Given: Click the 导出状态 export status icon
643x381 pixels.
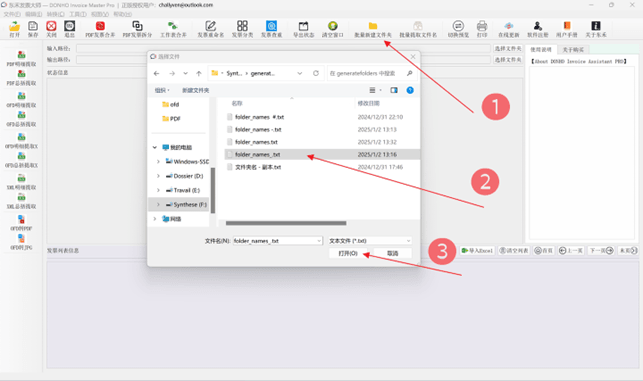Looking at the screenshot, I should (303, 26).
